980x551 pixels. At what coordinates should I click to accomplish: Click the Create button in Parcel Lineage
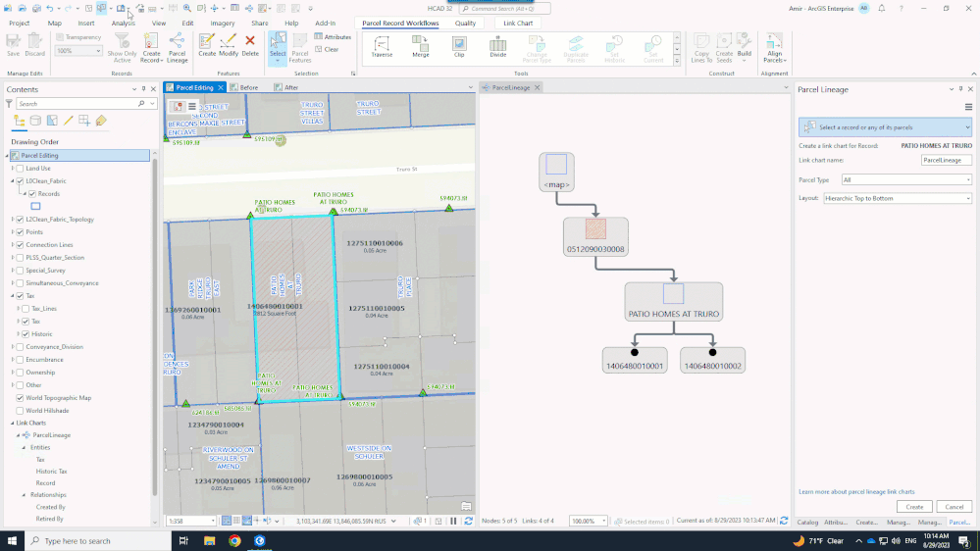[x=914, y=507]
